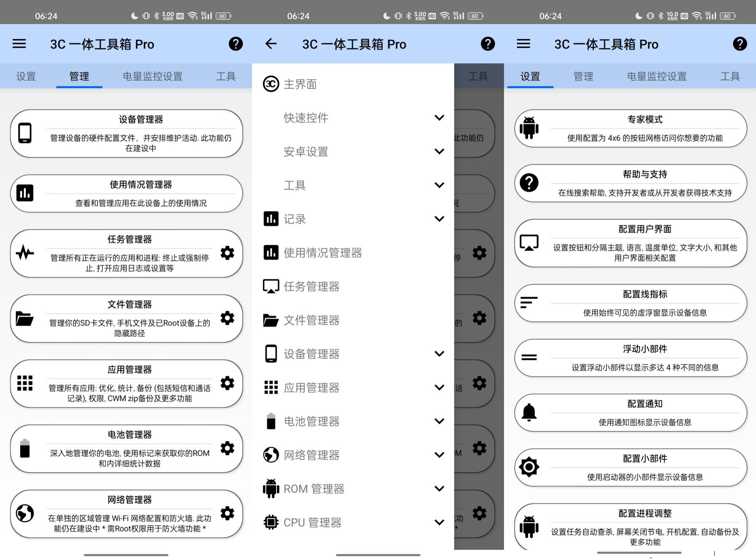Open the CPU 管理器 chip icon
The image size is (756, 560).
tap(270, 522)
